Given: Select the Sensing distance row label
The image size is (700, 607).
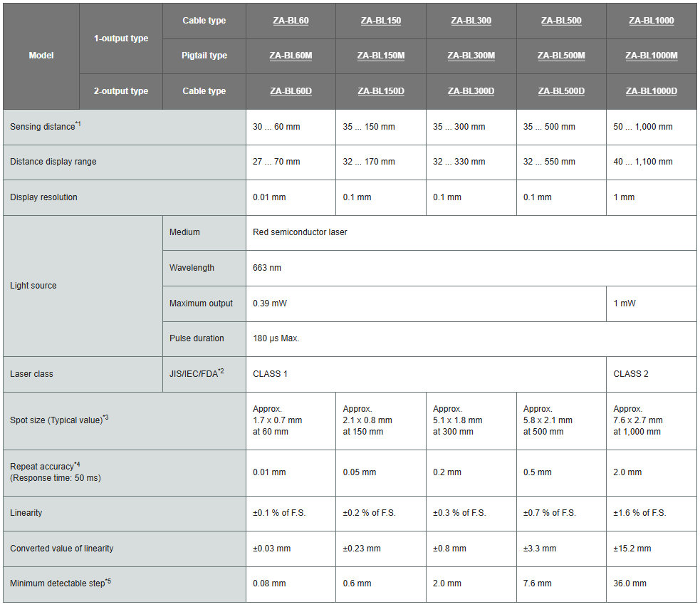Looking at the screenshot, I should 125,127.
